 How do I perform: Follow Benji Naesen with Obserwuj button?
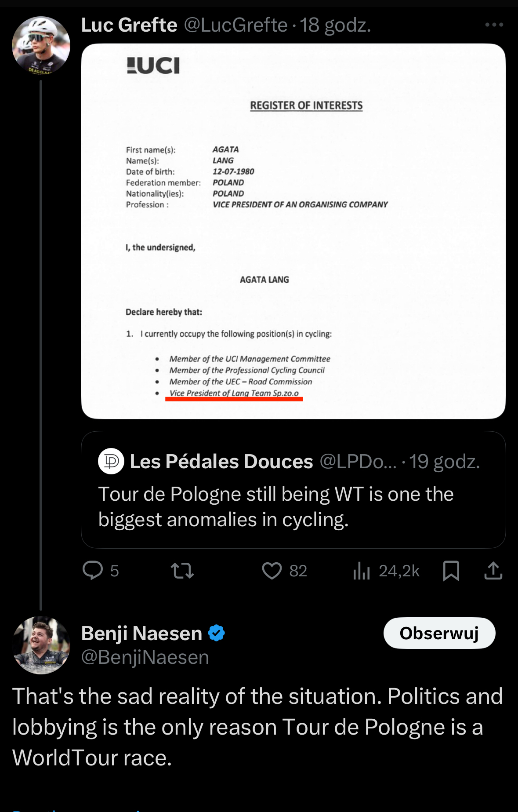click(439, 633)
